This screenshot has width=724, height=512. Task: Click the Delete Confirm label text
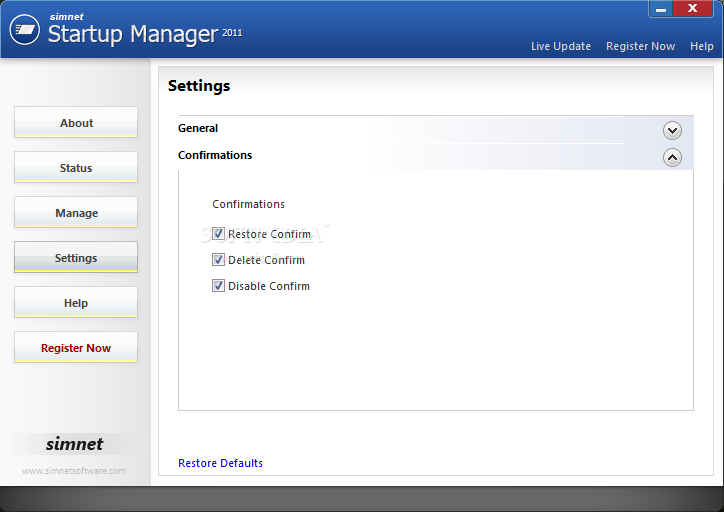coord(266,260)
